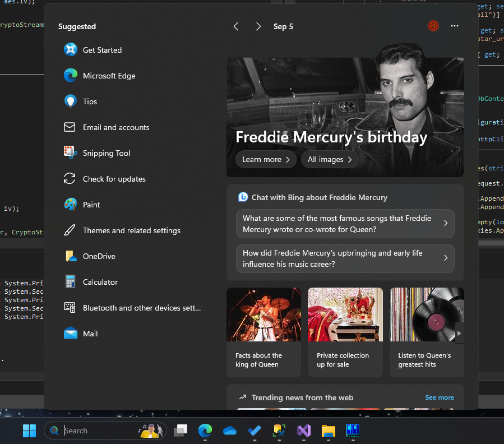
Task: Click Learn more about Freddie Mercury's birthday
Action: (x=266, y=159)
